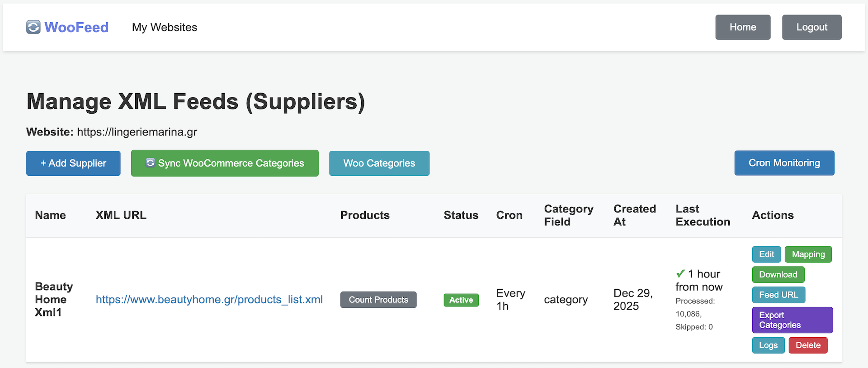Image resolution: width=868 pixels, height=368 pixels.
Task: Click the Name column header
Action: (50, 215)
